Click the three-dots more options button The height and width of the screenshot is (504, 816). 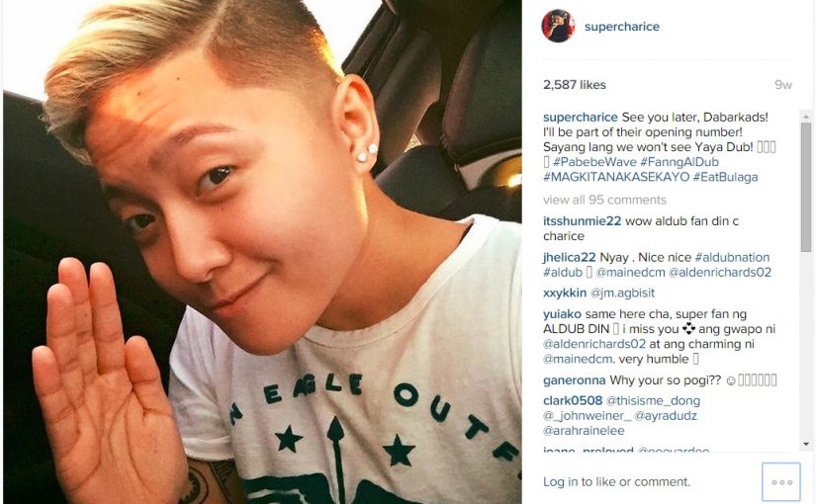[781, 482]
